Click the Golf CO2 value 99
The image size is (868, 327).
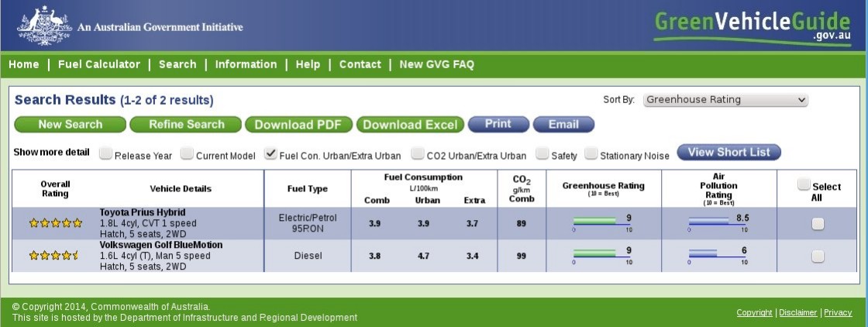(x=521, y=256)
